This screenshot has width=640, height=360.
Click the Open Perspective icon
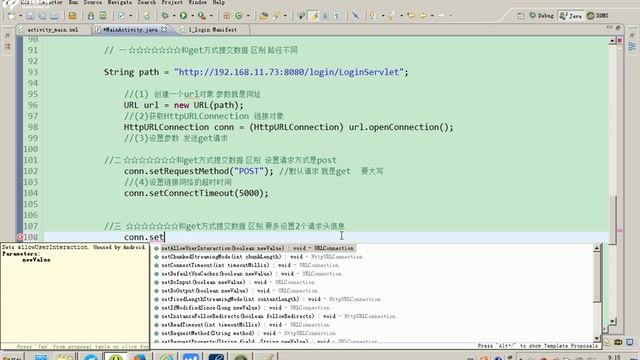coord(520,16)
